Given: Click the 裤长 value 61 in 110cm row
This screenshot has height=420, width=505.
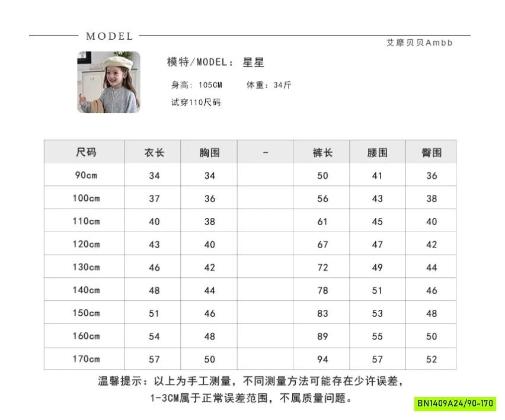Looking at the screenshot, I should [x=322, y=222].
